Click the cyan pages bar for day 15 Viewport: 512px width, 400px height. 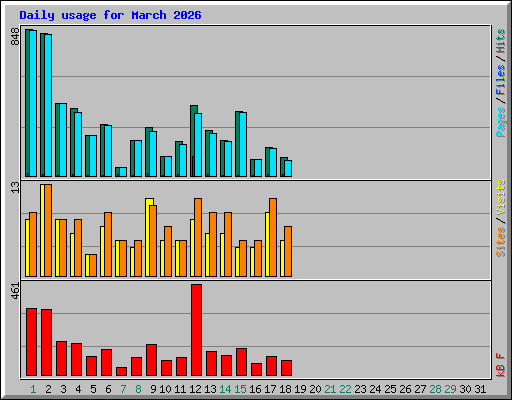[243, 144]
